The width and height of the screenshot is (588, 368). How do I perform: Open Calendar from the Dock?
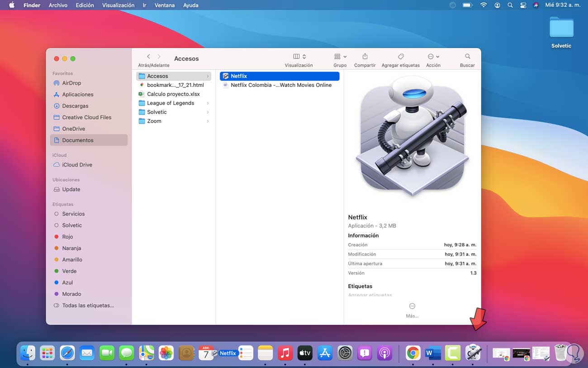coord(206,353)
